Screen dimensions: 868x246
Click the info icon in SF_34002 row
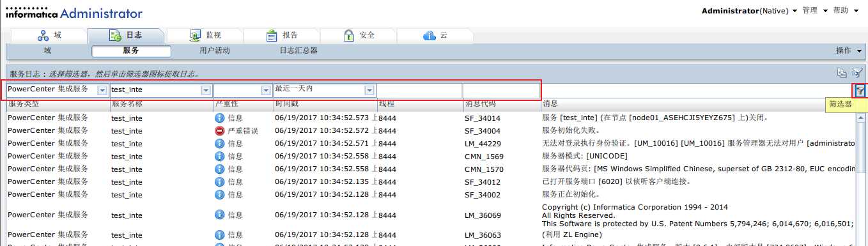pyautogui.click(x=220, y=195)
